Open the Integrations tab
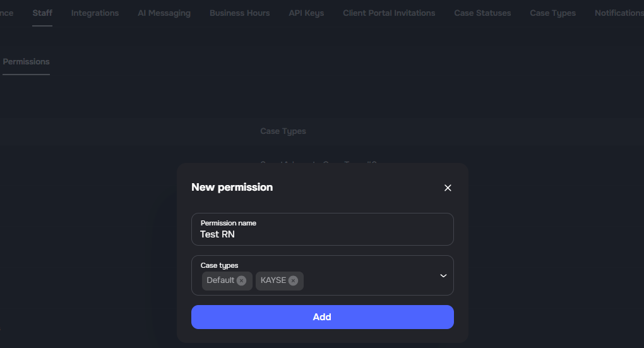644x348 pixels. [95, 13]
